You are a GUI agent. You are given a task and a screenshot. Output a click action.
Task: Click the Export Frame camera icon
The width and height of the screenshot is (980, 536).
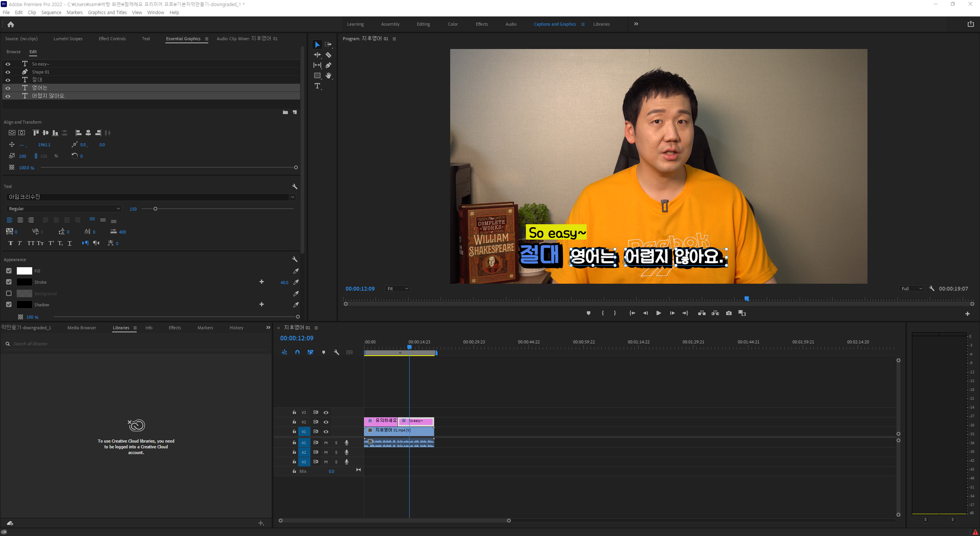729,313
